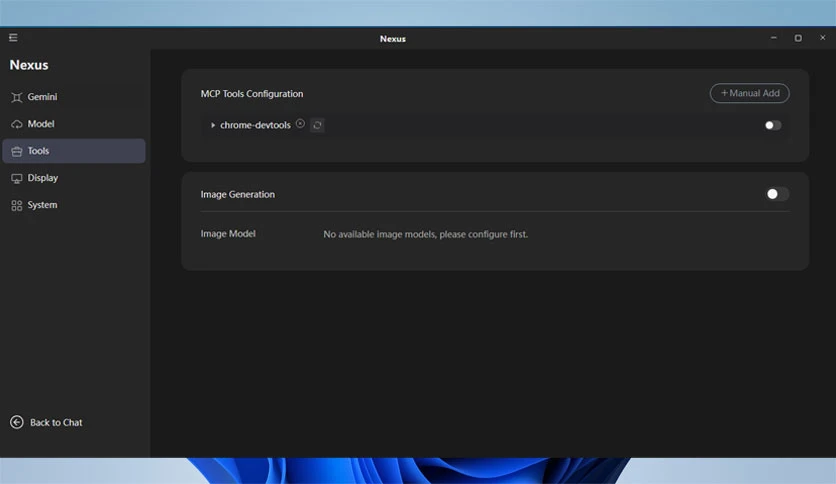
Task: Click the Gemini sidebar icon
Action: (17, 97)
